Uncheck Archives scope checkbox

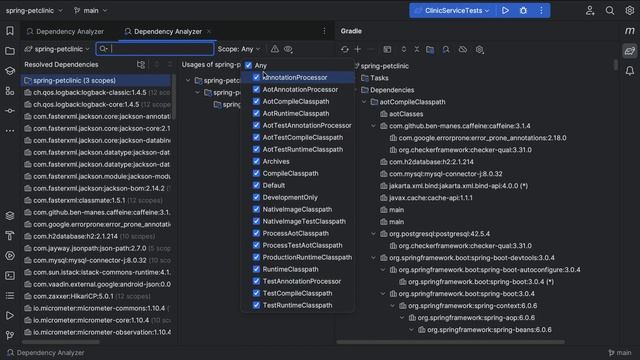[256, 161]
